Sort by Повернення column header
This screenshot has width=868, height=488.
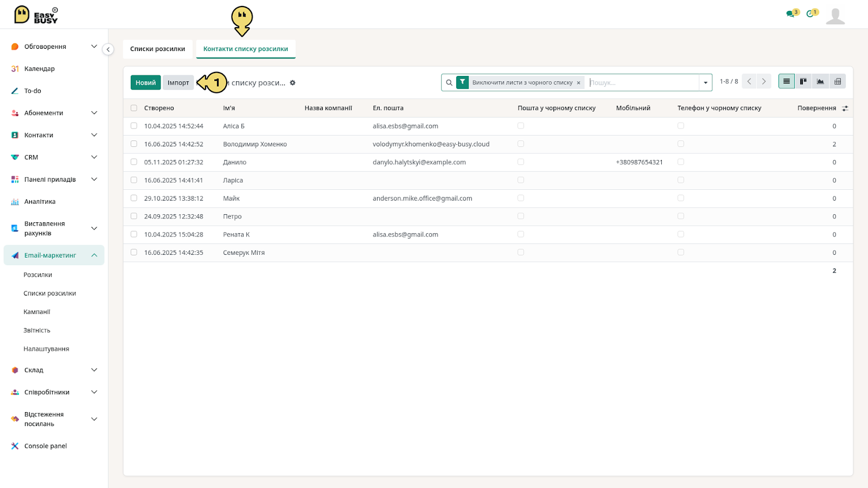[816, 108]
